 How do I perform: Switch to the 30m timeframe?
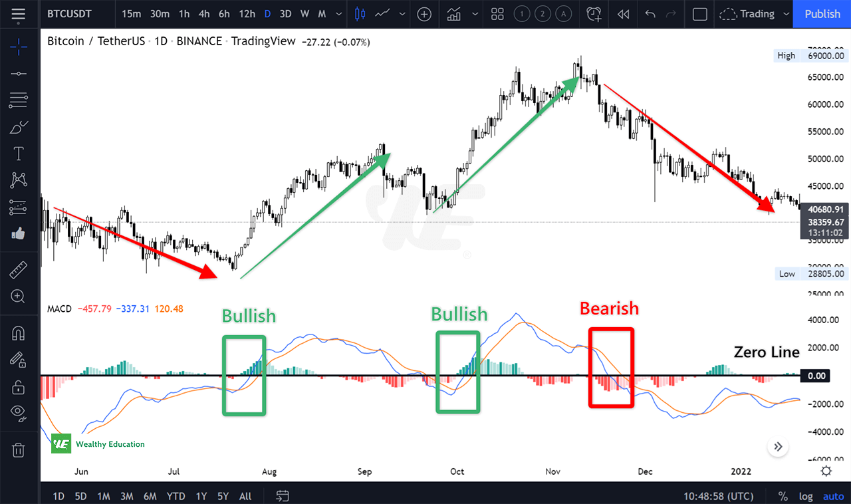(x=160, y=14)
